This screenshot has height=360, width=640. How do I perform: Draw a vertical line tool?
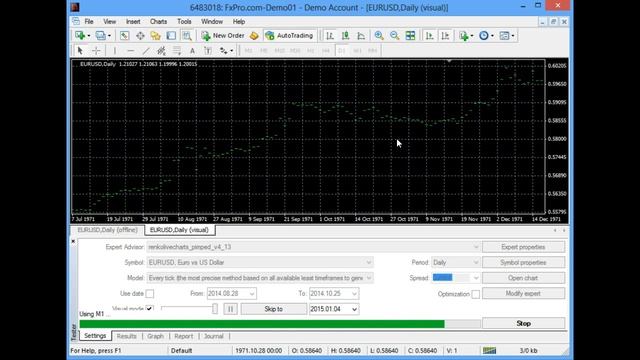click(115, 51)
